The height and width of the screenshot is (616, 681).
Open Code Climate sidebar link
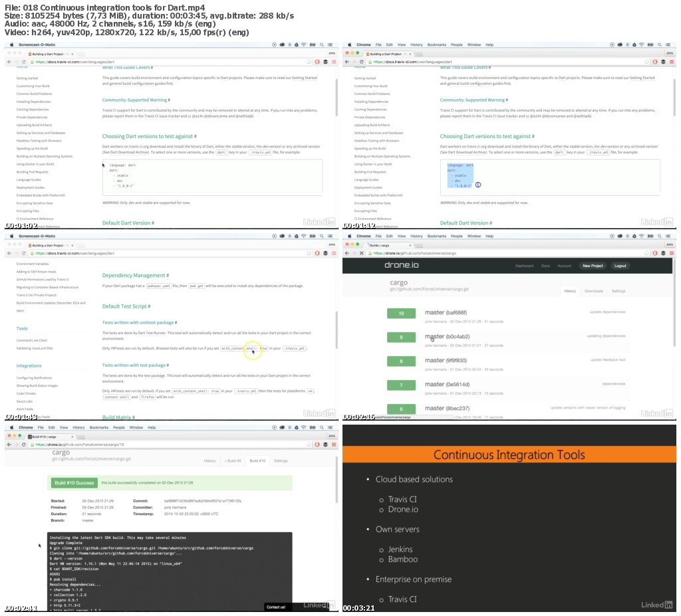(26, 393)
